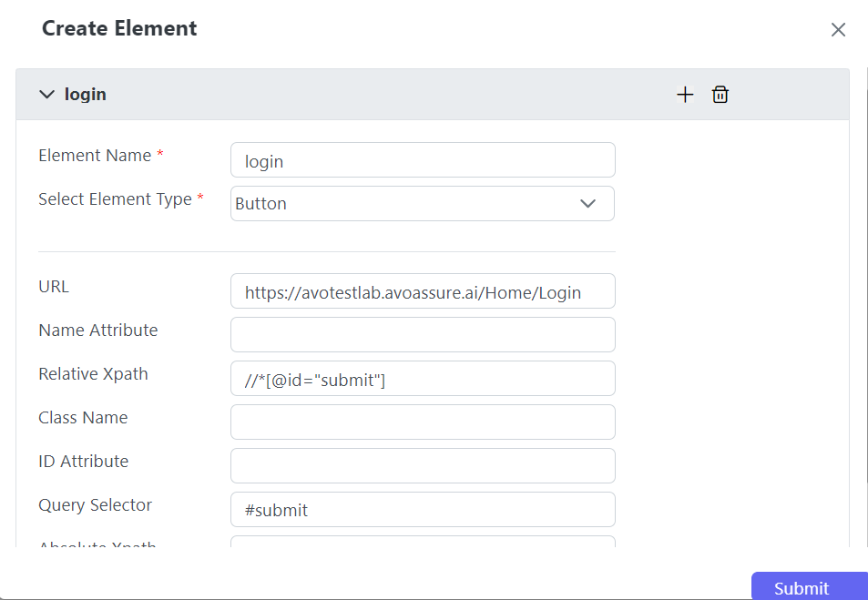Open the Select Element Type dropdown

pyautogui.click(x=423, y=204)
